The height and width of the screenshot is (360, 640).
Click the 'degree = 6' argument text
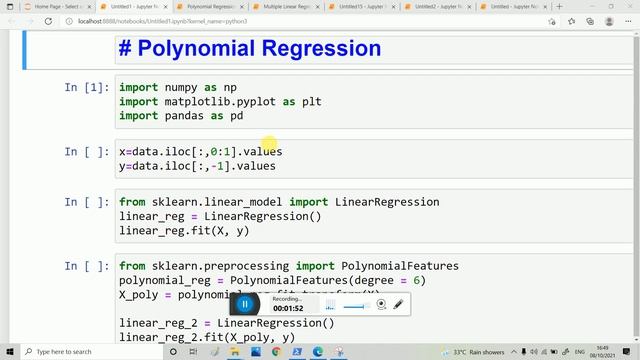pos(387,280)
